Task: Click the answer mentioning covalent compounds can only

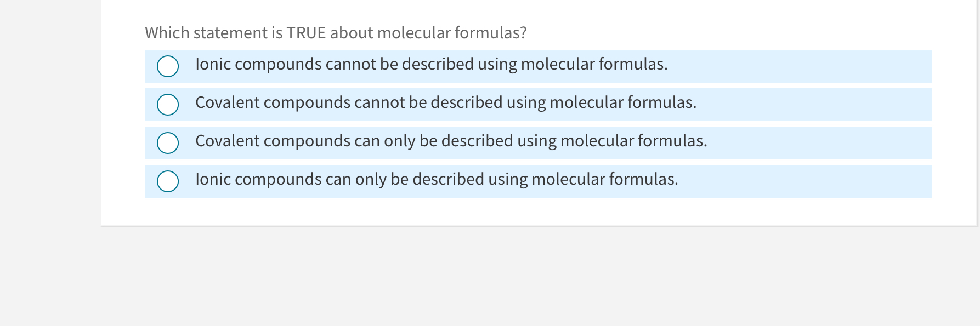Action: pos(451,141)
